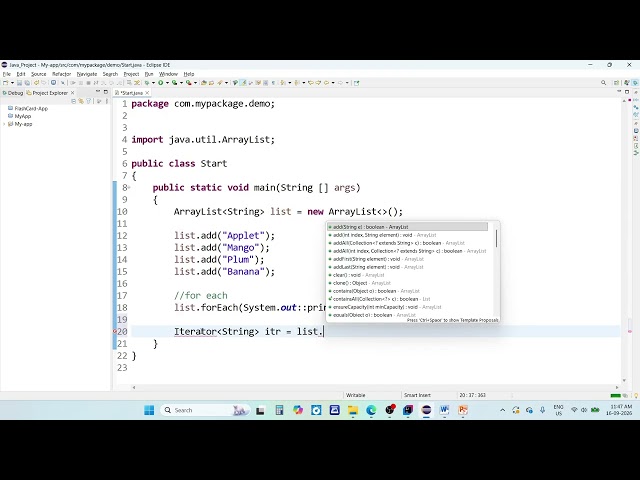Open Word from the taskbar
This screenshot has height=480, width=640.
click(x=444, y=410)
